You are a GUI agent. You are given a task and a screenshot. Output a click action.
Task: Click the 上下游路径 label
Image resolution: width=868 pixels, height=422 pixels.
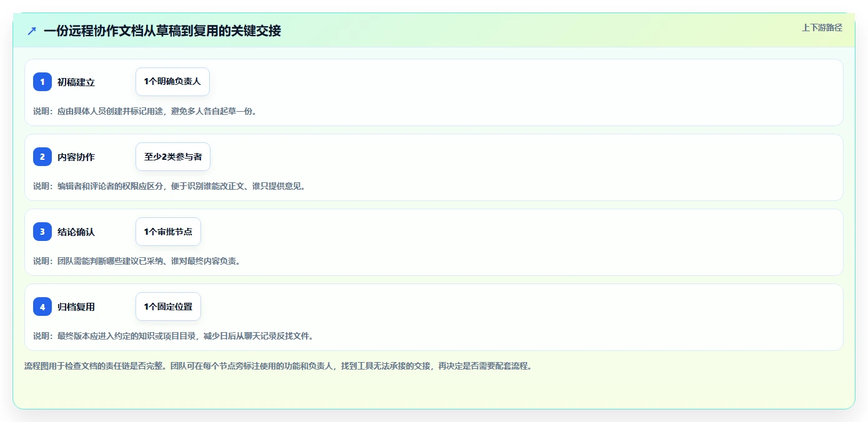point(822,27)
